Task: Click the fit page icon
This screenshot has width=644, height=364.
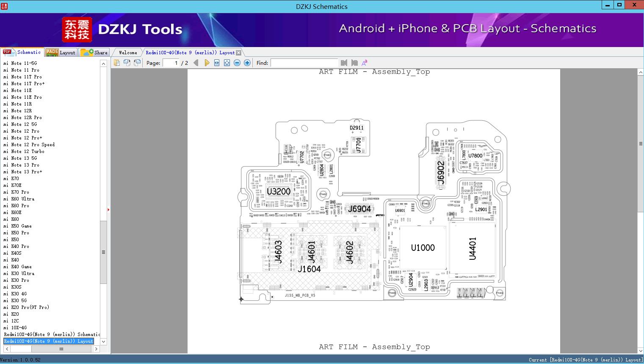Action: 227,63
